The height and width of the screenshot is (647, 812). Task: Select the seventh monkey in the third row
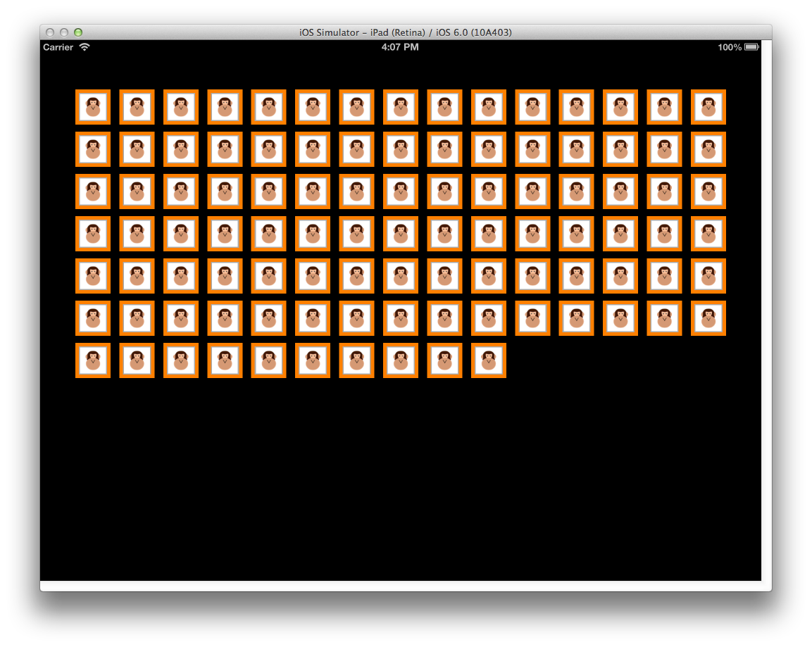point(356,191)
